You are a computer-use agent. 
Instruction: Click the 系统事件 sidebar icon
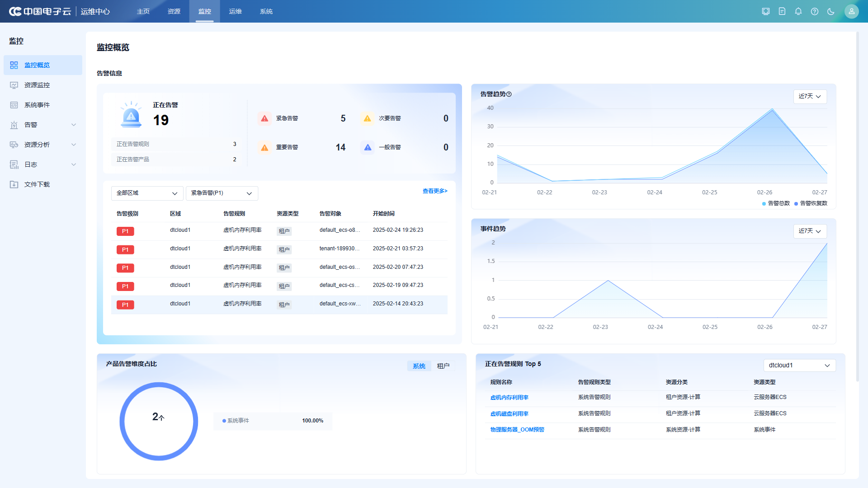click(14, 105)
